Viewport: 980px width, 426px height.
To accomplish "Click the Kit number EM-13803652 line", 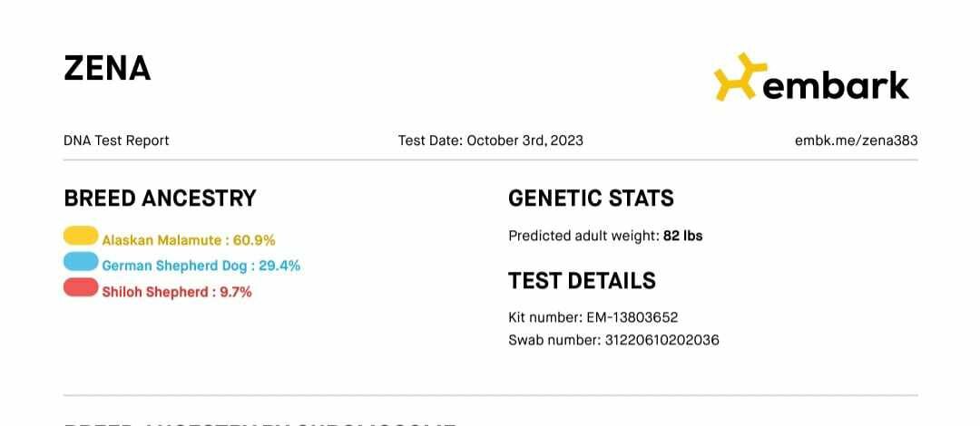I will point(593,317).
